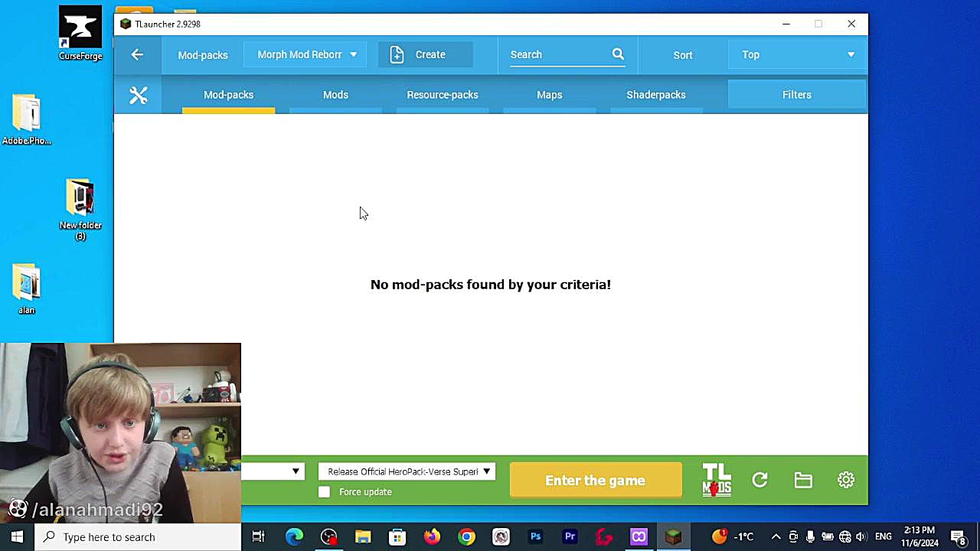Open Microsoft Store from taskbar
Image resolution: width=980 pixels, height=551 pixels.
tap(397, 536)
